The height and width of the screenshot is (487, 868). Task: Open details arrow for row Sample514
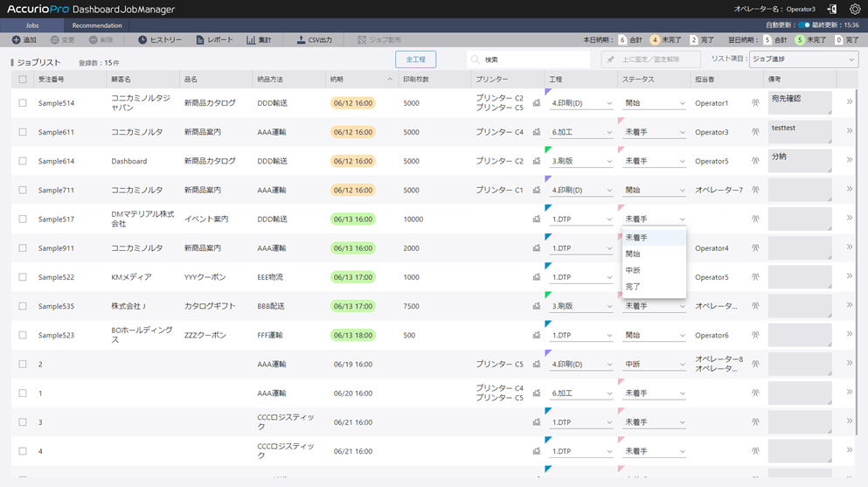(x=849, y=101)
